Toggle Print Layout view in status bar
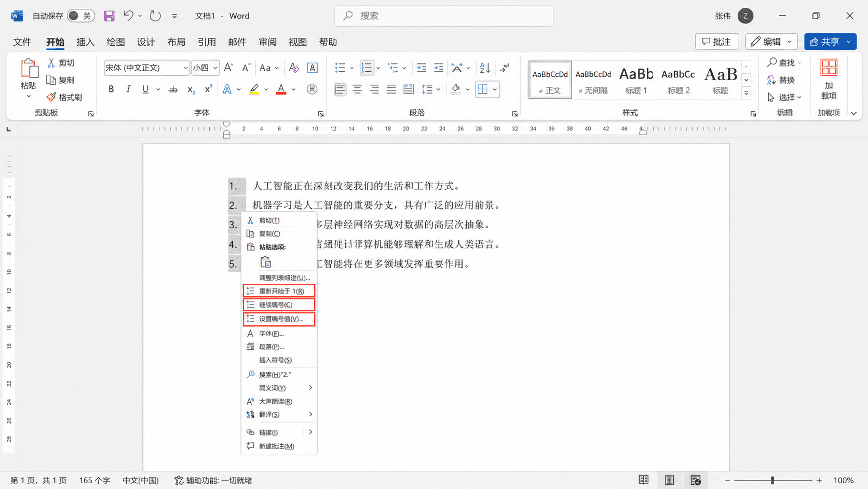 tap(670, 480)
